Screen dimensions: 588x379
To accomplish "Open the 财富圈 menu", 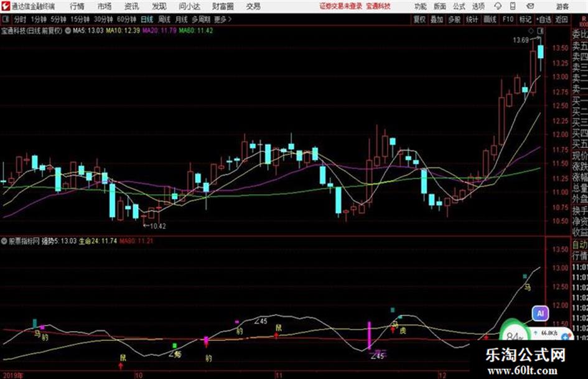I will pos(223,6).
